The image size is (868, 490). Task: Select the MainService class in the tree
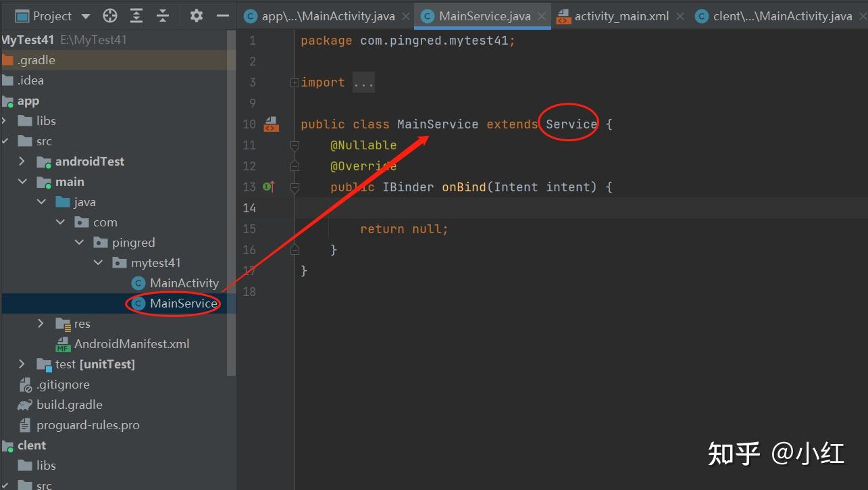tap(184, 303)
